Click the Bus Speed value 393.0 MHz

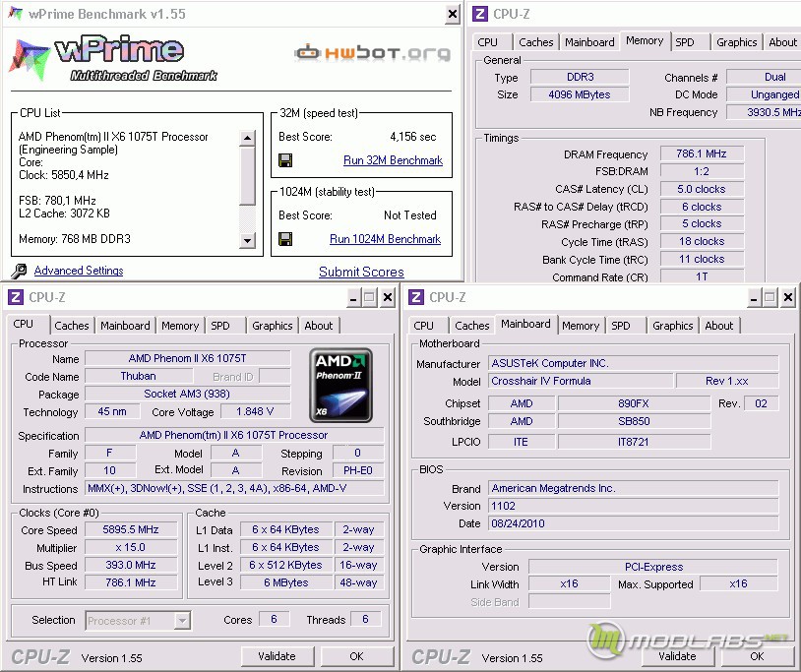coord(131,566)
